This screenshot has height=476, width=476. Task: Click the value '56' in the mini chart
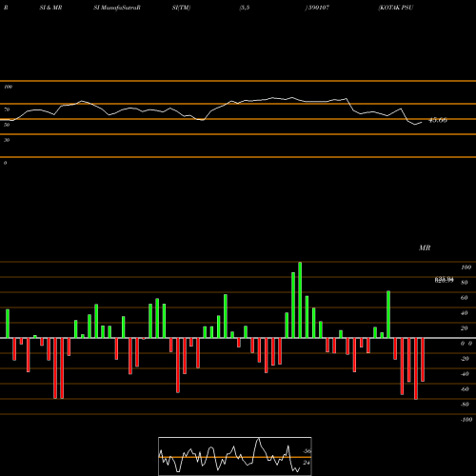click(x=307, y=451)
